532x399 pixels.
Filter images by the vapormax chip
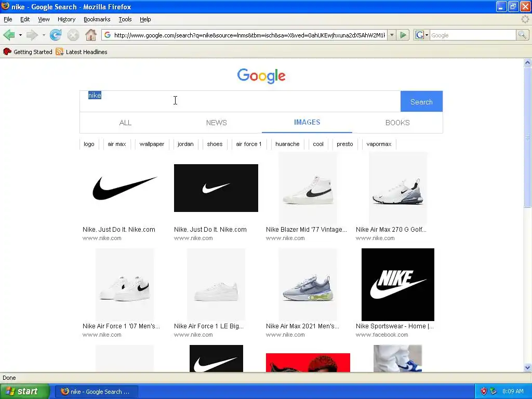point(379,144)
